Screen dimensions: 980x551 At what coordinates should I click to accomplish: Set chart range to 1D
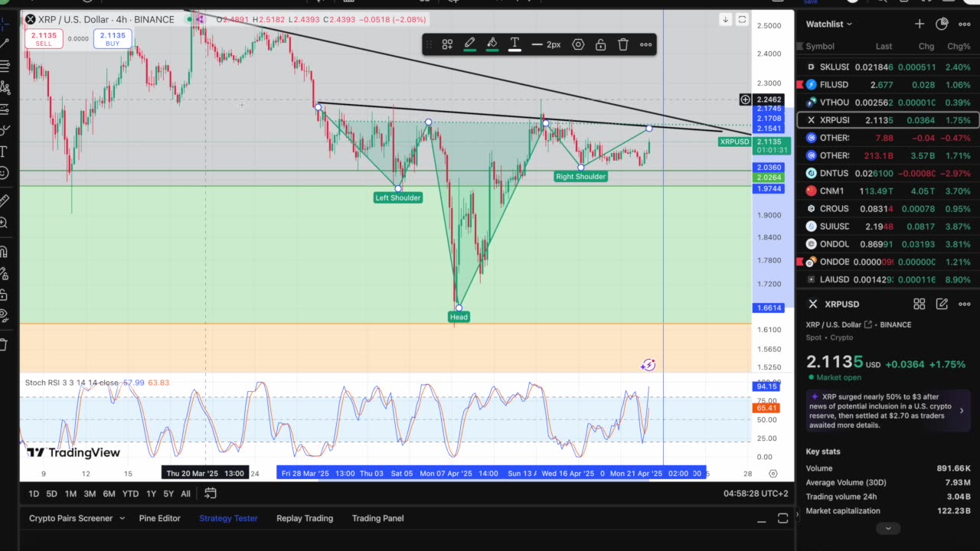click(x=34, y=494)
